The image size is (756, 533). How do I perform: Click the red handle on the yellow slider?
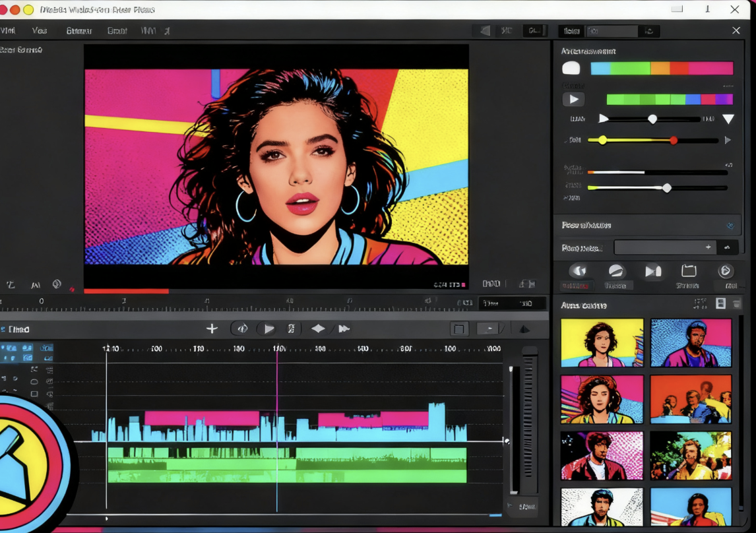coord(674,140)
